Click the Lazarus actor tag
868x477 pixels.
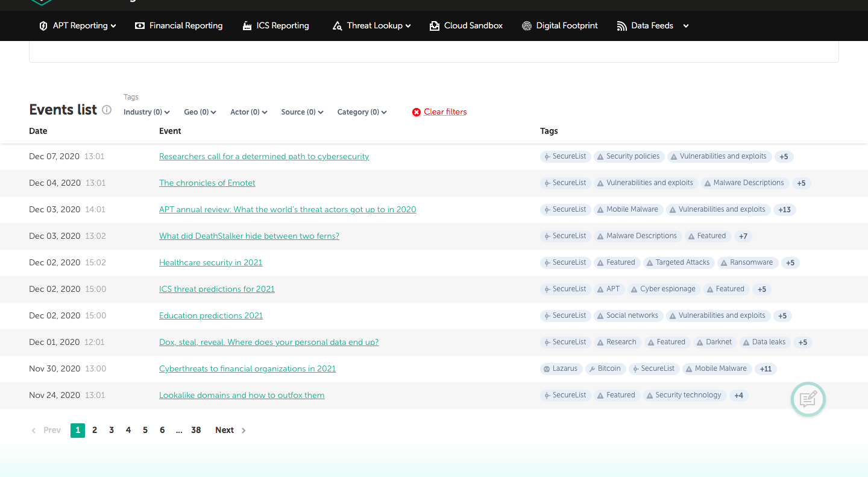tap(561, 368)
